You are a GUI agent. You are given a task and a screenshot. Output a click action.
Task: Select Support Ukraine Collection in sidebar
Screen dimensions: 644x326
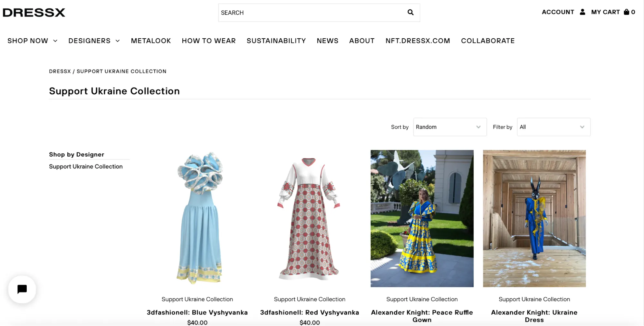coord(86,167)
